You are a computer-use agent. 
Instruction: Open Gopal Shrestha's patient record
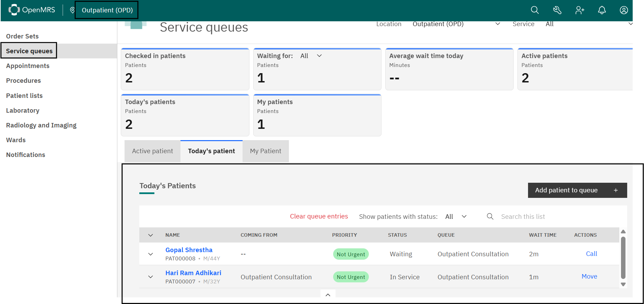(x=189, y=250)
